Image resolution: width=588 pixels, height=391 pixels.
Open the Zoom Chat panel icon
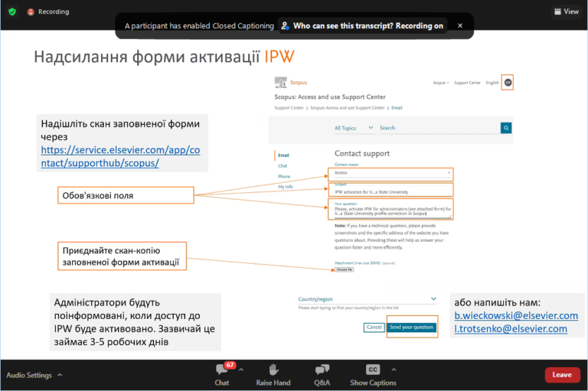222,370
